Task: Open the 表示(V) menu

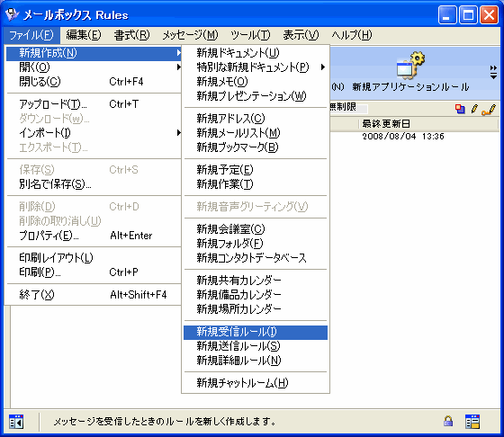Action: [301, 35]
